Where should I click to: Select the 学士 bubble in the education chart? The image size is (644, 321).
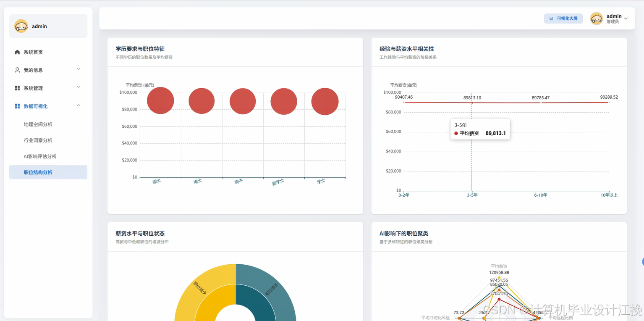(325, 102)
